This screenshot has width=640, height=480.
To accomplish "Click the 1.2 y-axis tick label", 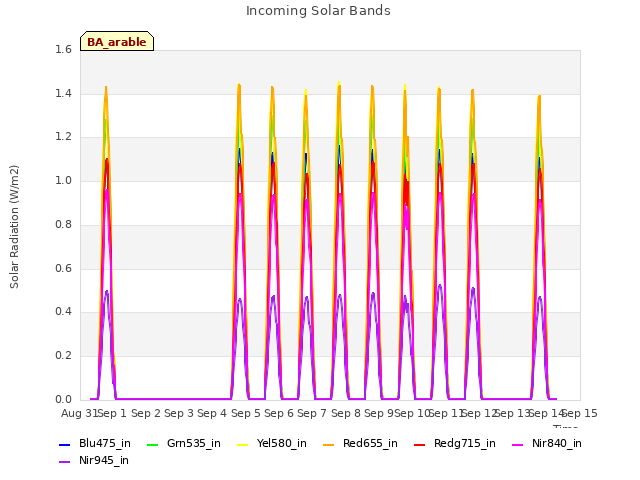I will click(x=63, y=137).
